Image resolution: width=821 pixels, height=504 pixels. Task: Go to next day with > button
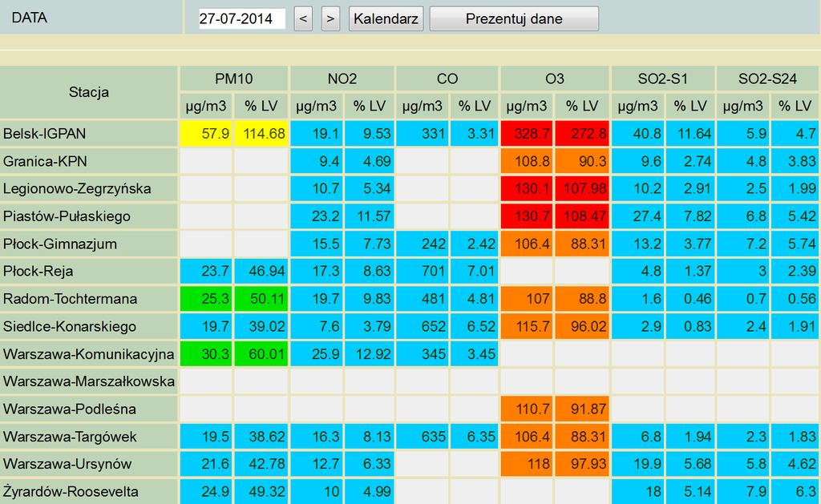pyautogui.click(x=330, y=19)
